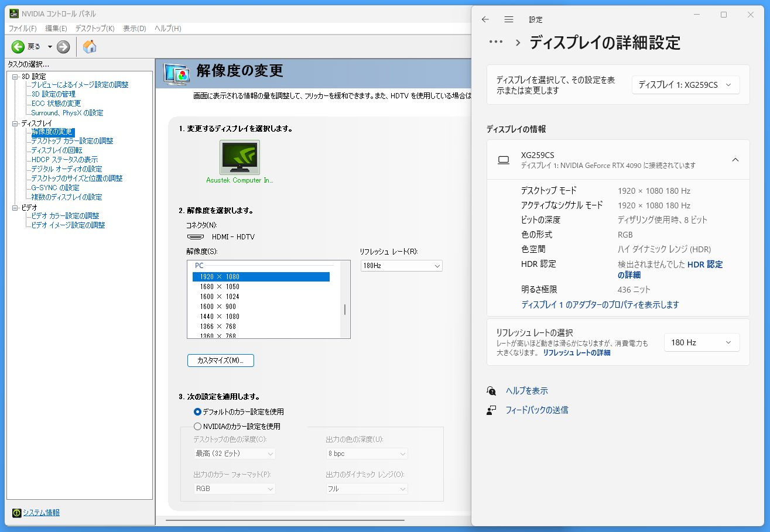This screenshot has height=532, width=770.
Task: Select デスクトップ カラー設定の調整
Action: click(72, 141)
